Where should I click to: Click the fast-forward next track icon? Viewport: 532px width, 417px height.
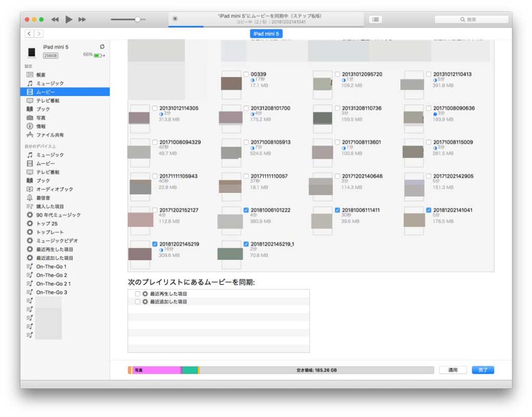82,19
